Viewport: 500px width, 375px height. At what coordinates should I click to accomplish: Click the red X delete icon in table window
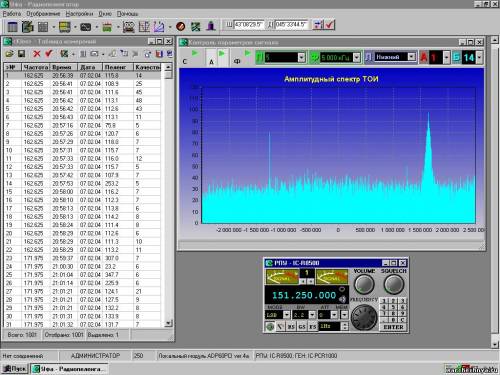pyautogui.click(x=37, y=54)
